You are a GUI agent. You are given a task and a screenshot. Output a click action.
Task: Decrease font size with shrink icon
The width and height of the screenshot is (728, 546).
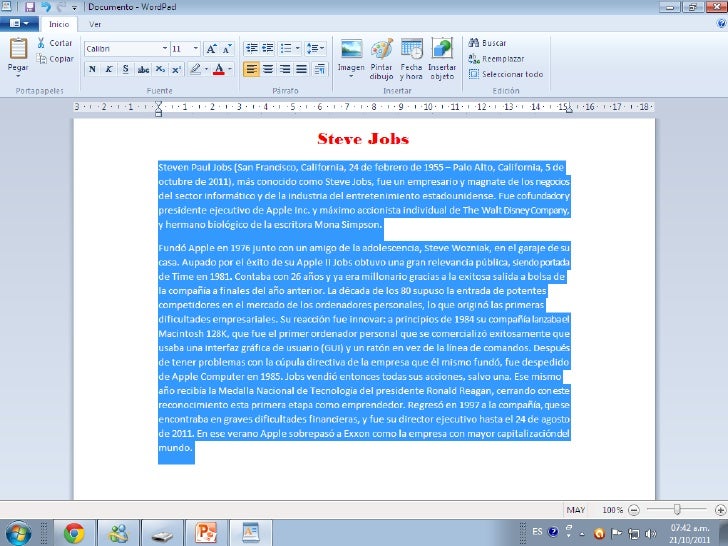pyautogui.click(x=227, y=49)
